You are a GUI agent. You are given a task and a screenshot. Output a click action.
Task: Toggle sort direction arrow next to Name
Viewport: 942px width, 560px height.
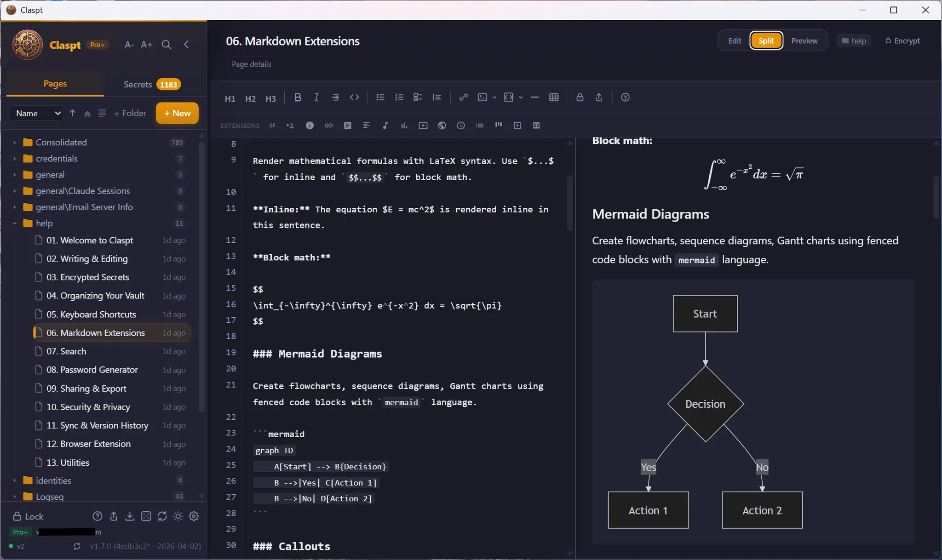pyautogui.click(x=73, y=113)
